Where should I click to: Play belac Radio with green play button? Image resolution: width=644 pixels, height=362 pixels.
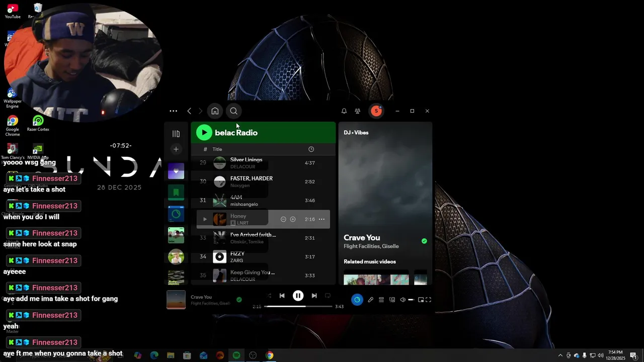coord(204,133)
